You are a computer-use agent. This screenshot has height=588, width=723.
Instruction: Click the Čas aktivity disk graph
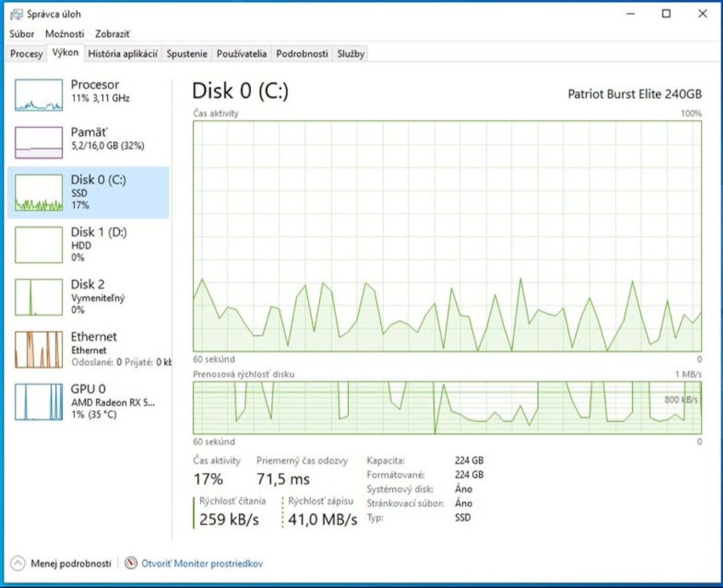pyautogui.click(x=447, y=235)
